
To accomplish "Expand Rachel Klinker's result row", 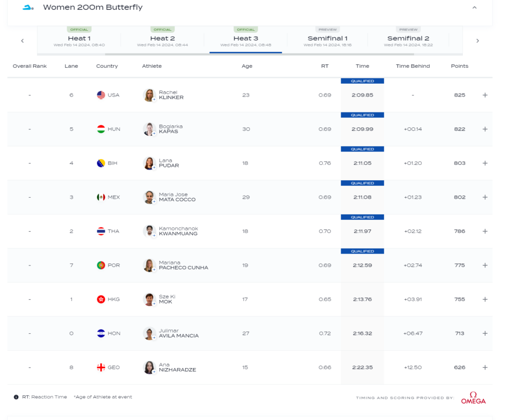I will tap(485, 95).
